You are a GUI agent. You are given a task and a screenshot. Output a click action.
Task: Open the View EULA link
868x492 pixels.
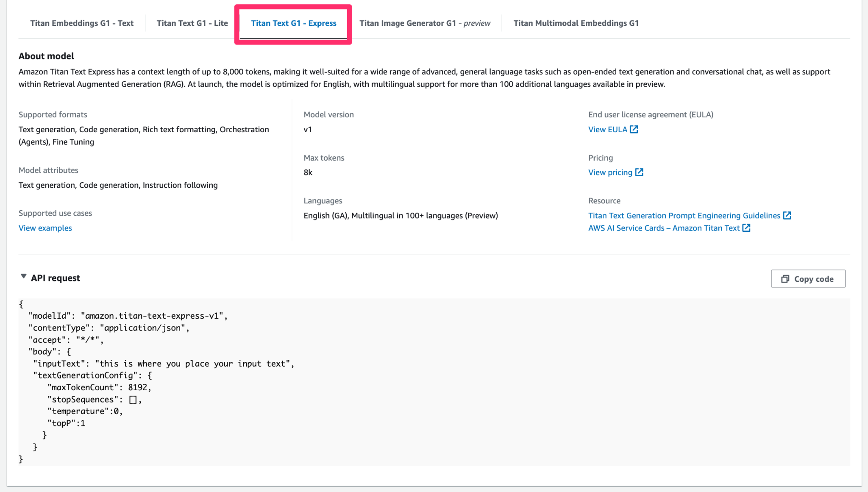(608, 129)
